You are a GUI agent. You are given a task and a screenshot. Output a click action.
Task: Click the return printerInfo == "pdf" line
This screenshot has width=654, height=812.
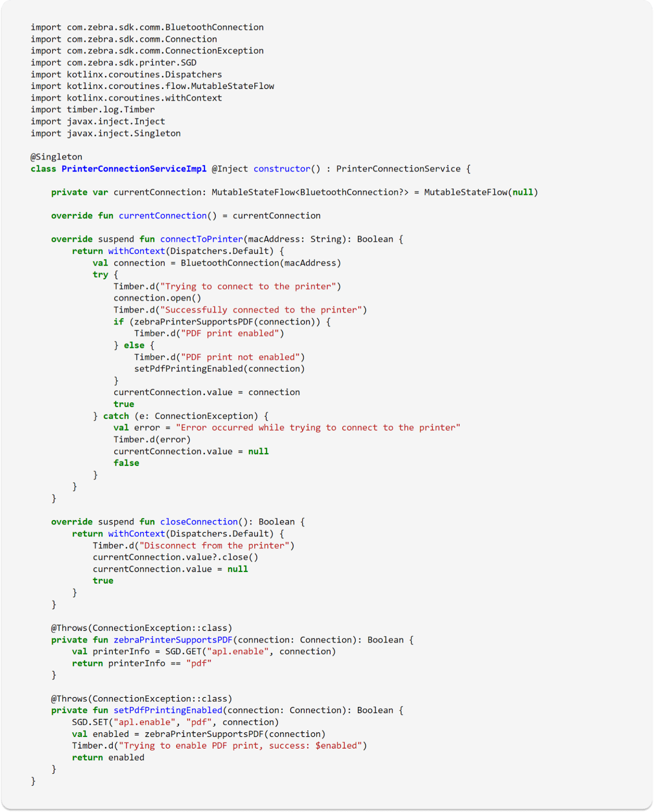(142, 663)
